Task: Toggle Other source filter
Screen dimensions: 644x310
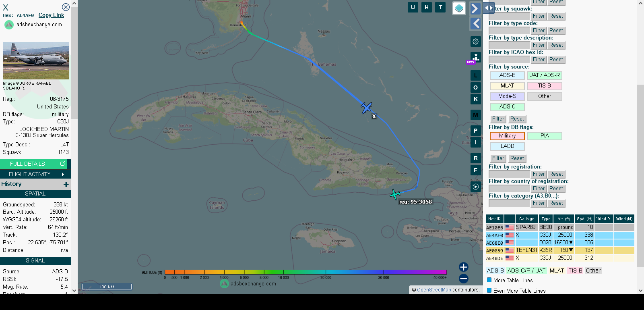Action: coord(544,96)
